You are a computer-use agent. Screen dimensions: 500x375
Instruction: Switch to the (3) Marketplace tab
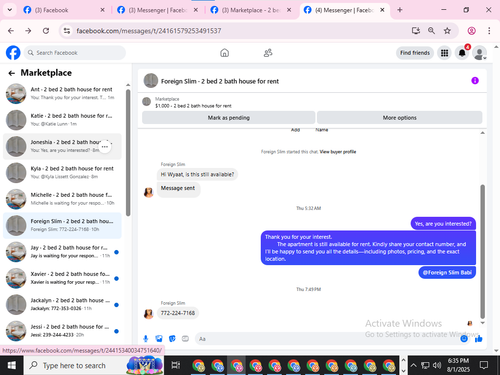point(251,10)
